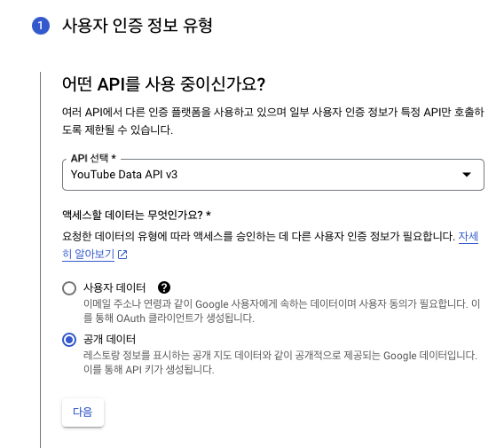
Task: Open the API 선택 dropdown arrow
Action: [x=467, y=175]
